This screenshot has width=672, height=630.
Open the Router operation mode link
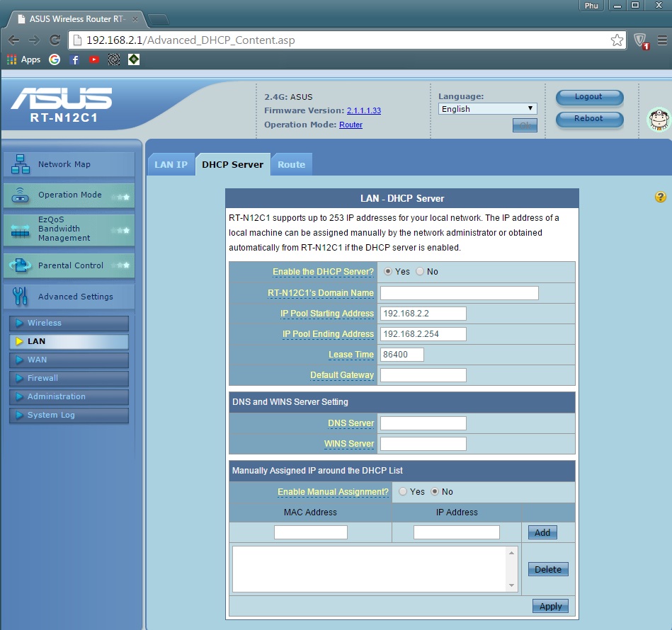coord(351,125)
